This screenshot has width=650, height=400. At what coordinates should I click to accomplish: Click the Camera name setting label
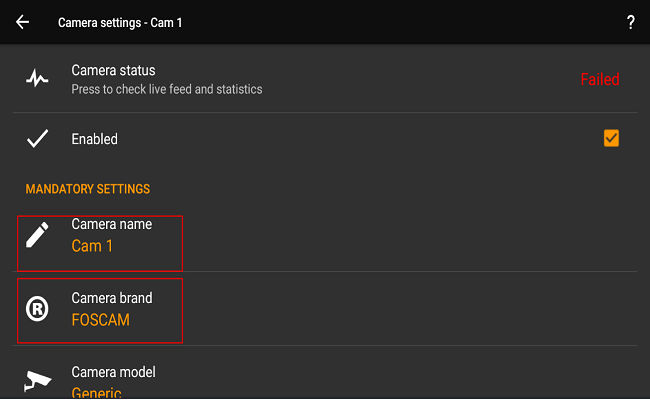point(111,224)
